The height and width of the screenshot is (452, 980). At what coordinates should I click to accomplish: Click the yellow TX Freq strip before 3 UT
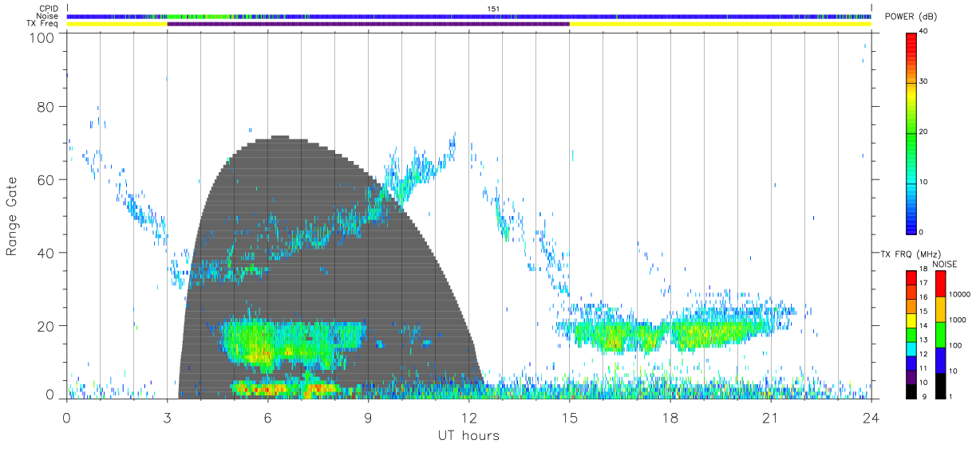pos(117,24)
